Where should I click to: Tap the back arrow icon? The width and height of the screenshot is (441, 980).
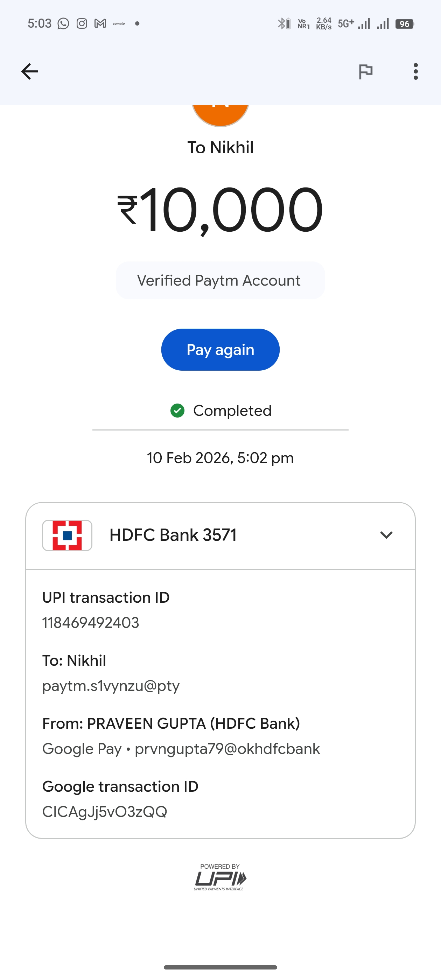point(29,71)
